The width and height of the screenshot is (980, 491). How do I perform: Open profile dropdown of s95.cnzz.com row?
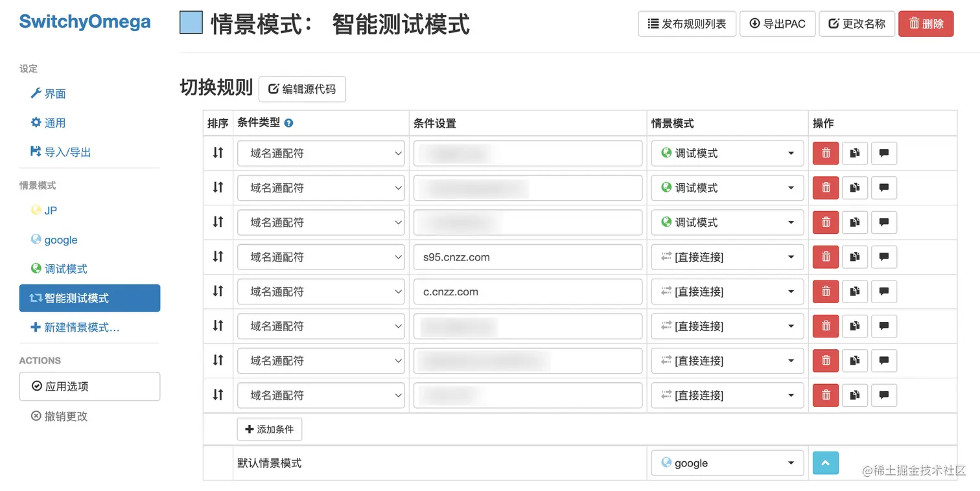coord(727,257)
